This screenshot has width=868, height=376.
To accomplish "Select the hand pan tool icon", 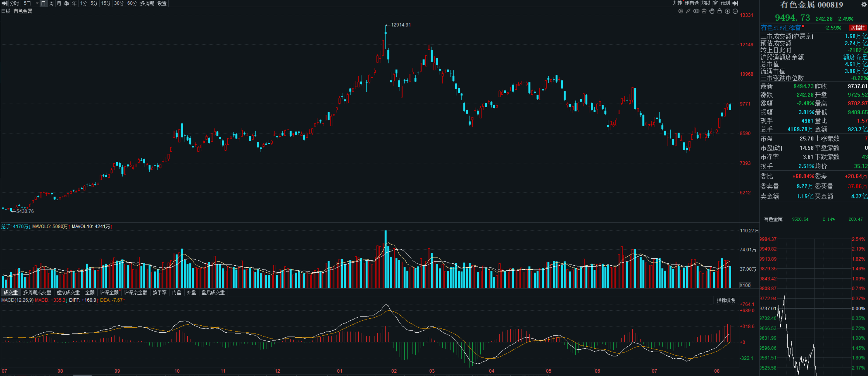I will [x=712, y=11].
